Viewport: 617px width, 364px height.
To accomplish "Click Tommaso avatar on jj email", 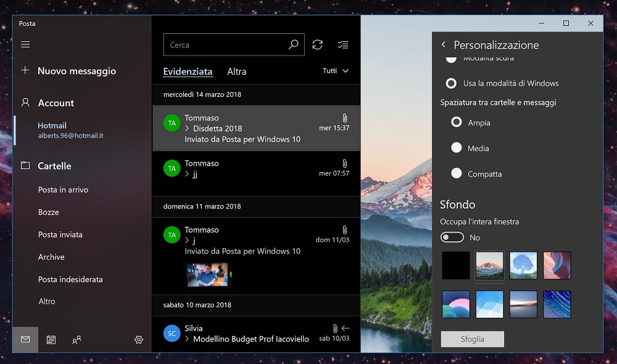I will point(172,168).
